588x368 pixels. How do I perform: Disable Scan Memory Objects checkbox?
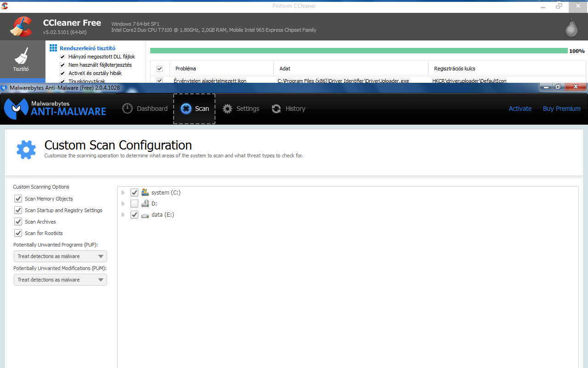(18, 199)
